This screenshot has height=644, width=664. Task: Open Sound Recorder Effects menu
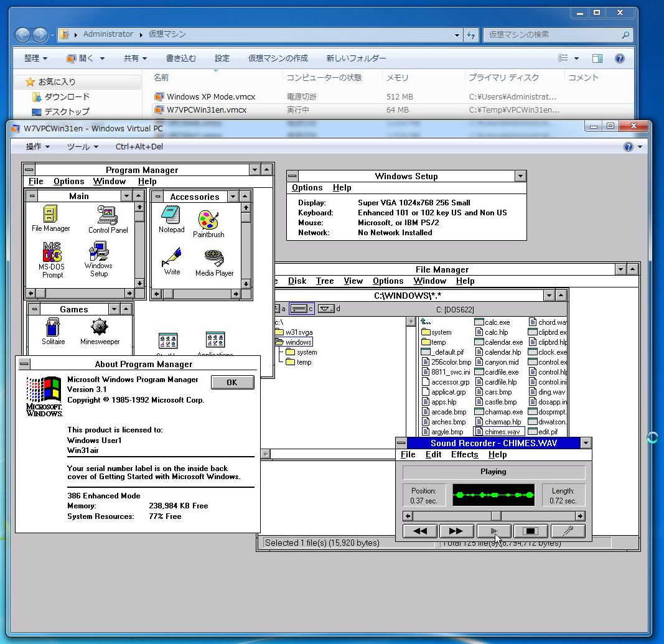[x=464, y=455]
